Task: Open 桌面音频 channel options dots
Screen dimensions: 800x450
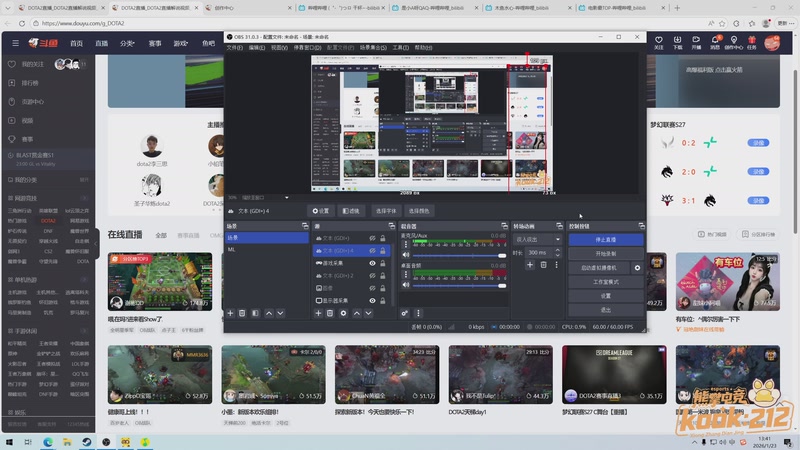Action: point(406,274)
